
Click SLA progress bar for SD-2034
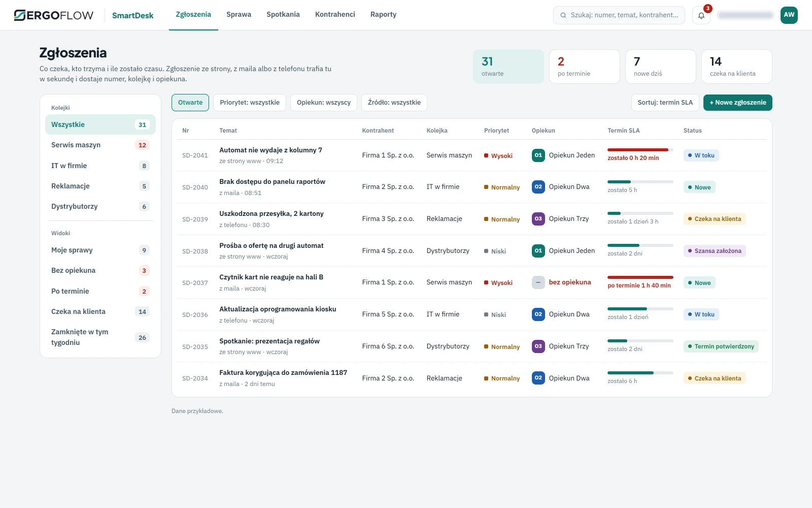pyautogui.click(x=640, y=373)
